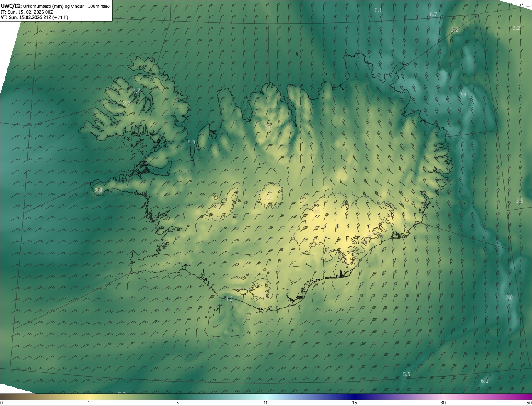532x406 pixels.
Task: Click the '4.2' label on south coast
Action: (x=229, y=298)
